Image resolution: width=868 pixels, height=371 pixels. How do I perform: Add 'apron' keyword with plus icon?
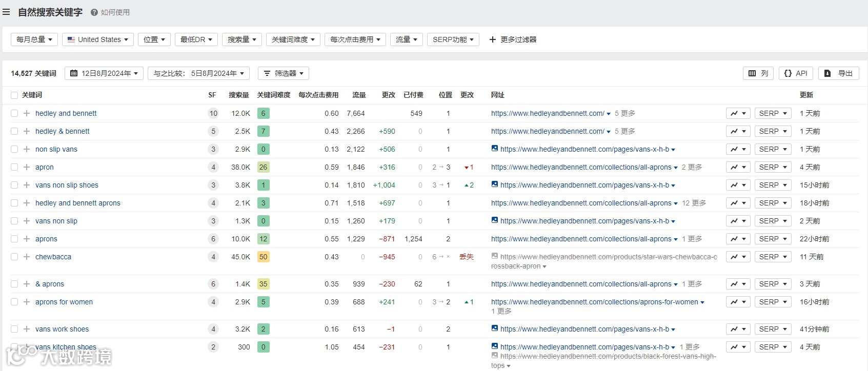27,167
